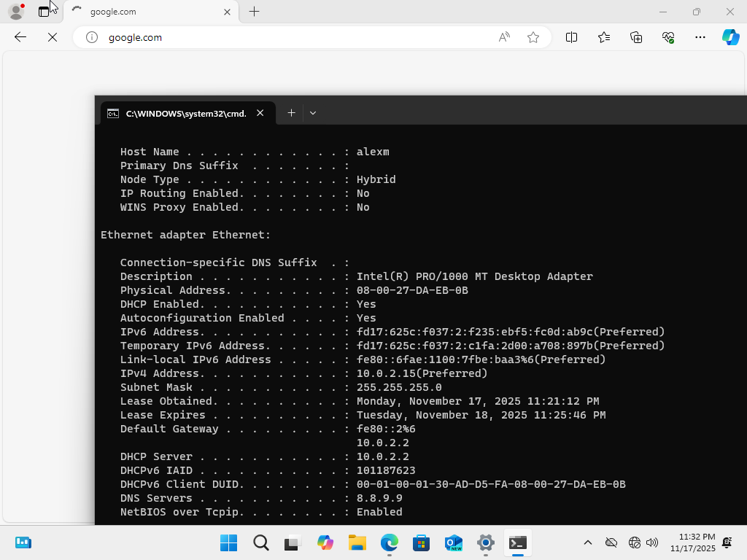
Task: Open Windows Search from the taskbar
Action: point(260,542)
